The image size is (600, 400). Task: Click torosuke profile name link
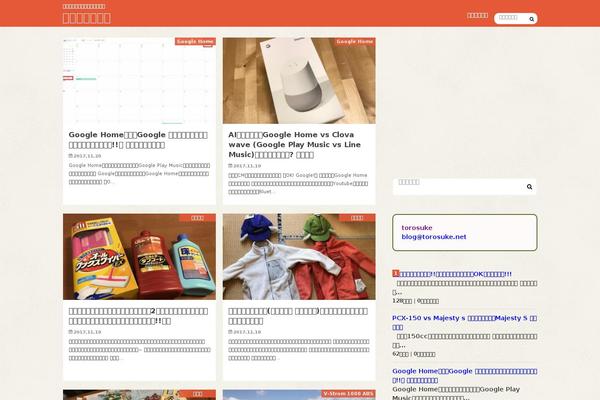[x=417, y=228]
